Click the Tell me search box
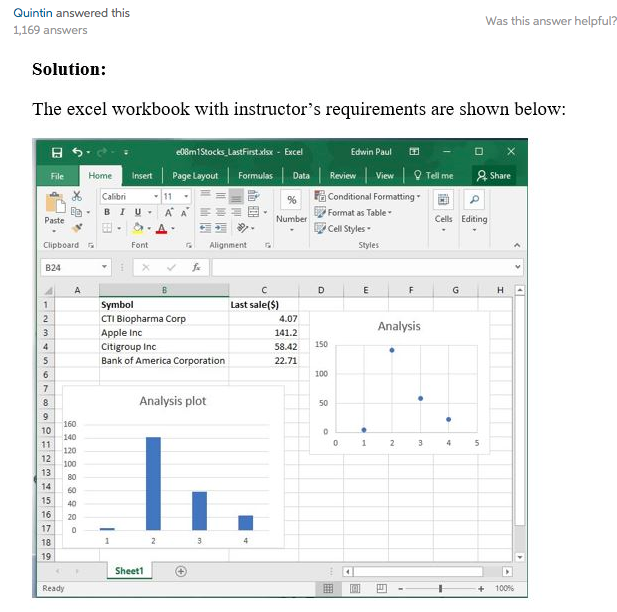Image resolution: width=617 pixels, height=612 pixels. point(434,176)
